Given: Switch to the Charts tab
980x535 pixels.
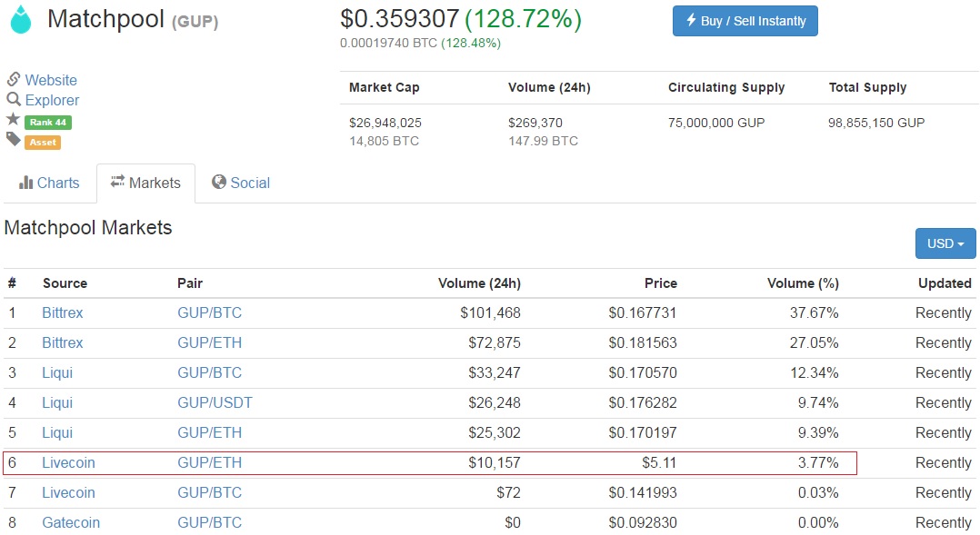Looking at the screenshot, I should [x=49, y=183].
